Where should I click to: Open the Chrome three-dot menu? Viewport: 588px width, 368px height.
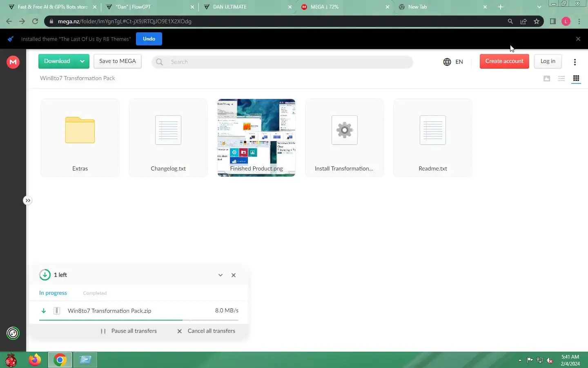coord(579,21)
